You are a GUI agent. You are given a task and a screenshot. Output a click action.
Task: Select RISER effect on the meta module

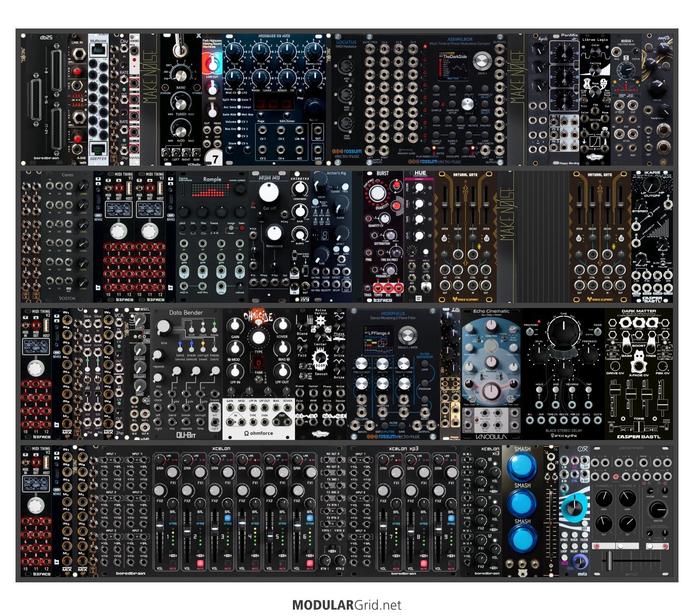click(574, 535)
